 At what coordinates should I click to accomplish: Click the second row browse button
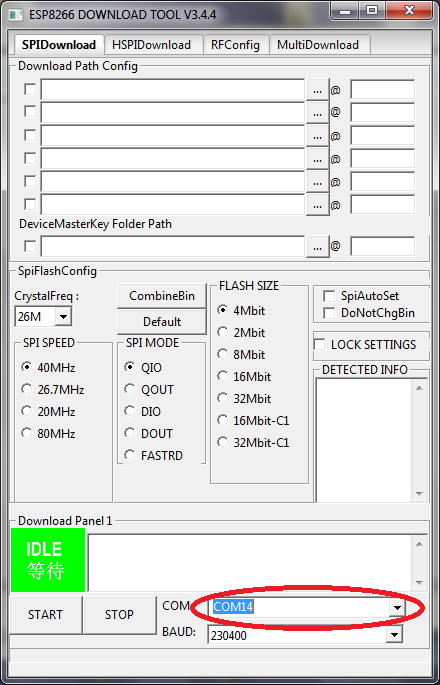(318, 113)
